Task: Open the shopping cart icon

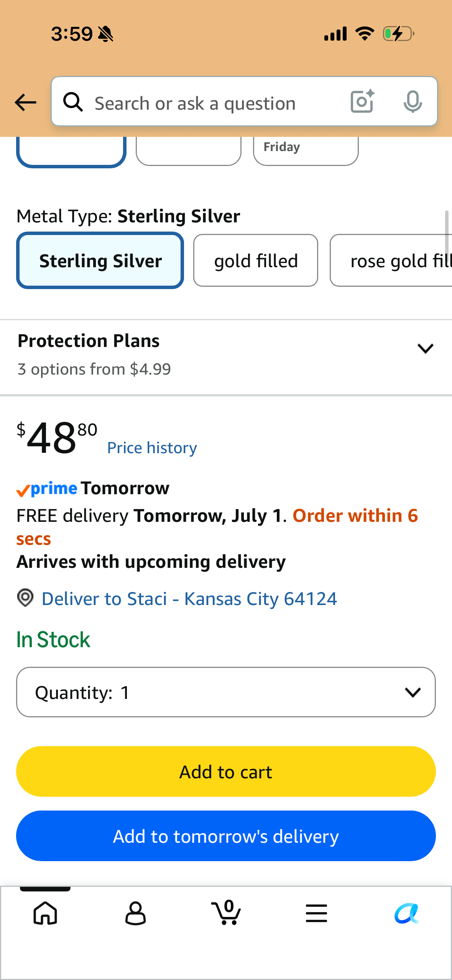Action: coord(226,912)
